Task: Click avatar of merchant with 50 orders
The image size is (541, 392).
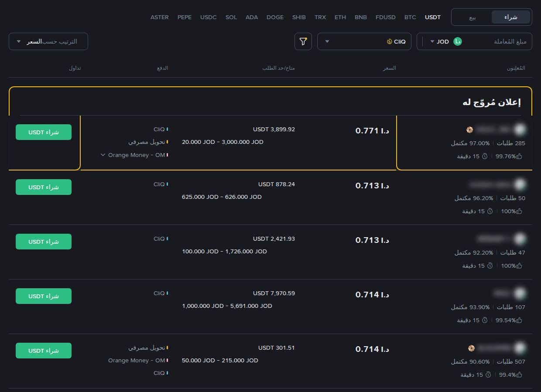Action: tap(520, 184)
